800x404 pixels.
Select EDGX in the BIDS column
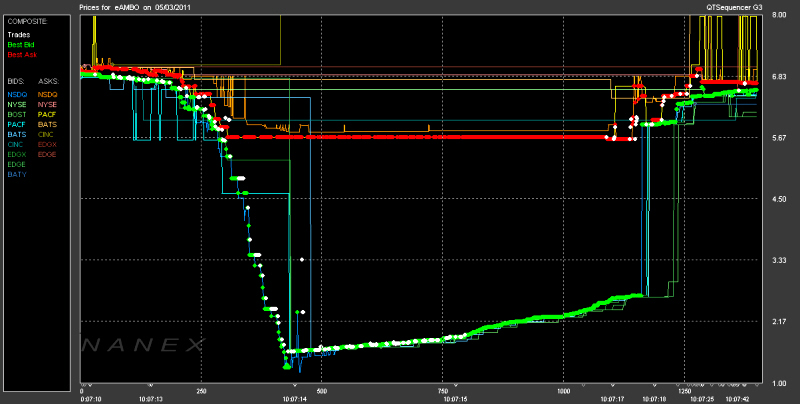[17, 154]
